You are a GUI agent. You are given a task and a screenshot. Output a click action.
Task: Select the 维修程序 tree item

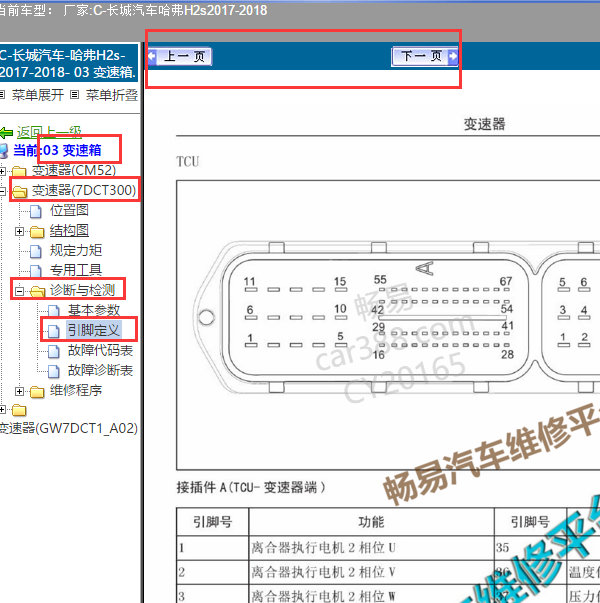pos(76,390)
